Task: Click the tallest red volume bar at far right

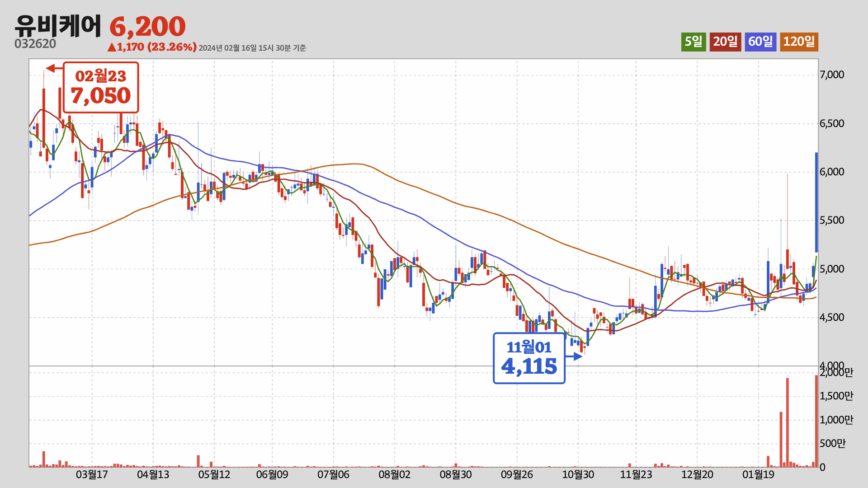Action: [816, 421]
